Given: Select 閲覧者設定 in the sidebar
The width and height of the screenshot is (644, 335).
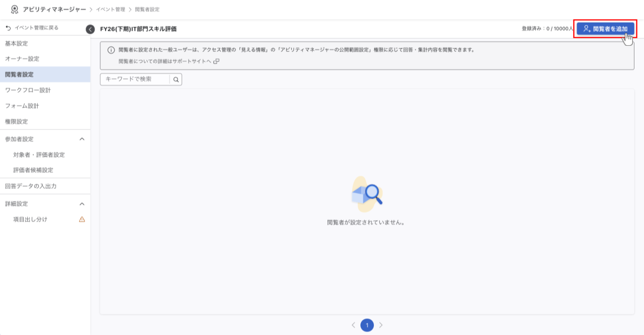Looking at the screenshot, I should pyautogui.click(x=45, y=75).
